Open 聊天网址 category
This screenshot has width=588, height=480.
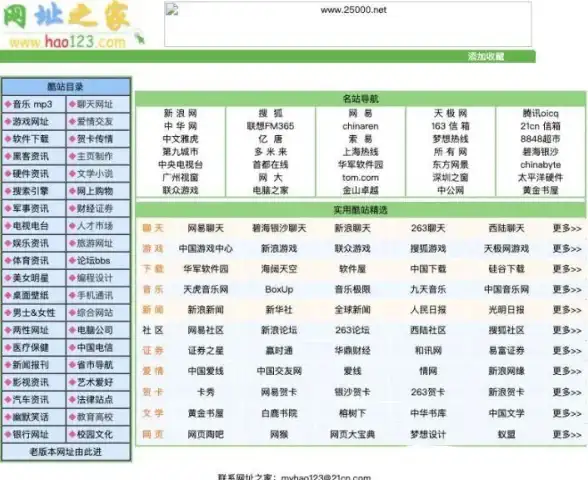point(94,104)
